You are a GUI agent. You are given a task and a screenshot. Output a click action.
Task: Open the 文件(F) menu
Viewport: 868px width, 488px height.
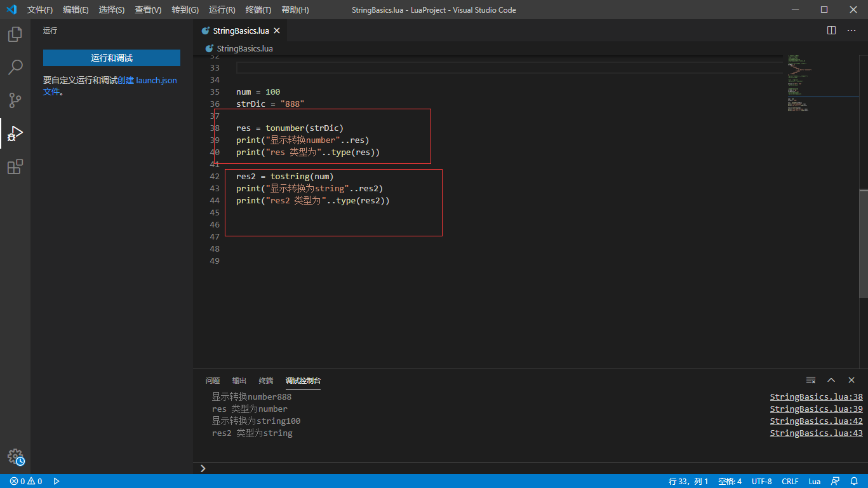click(x=40, y=10)
